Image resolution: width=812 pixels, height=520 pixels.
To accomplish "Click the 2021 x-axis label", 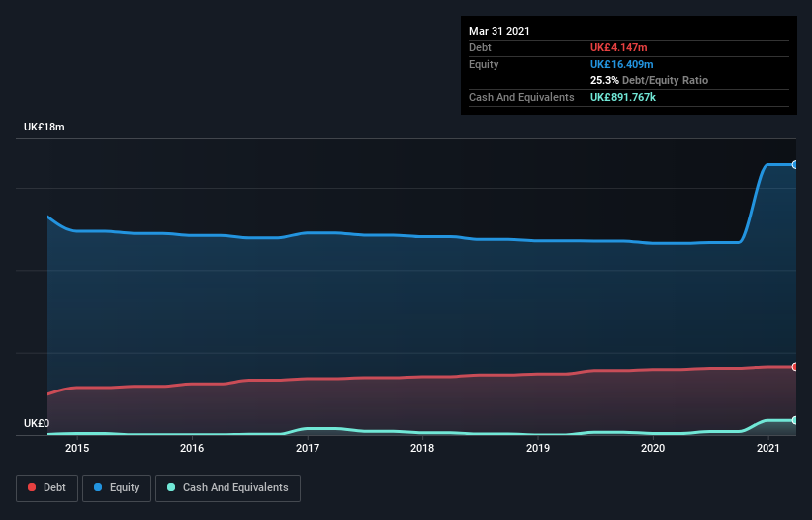I will tap(768, 448).
